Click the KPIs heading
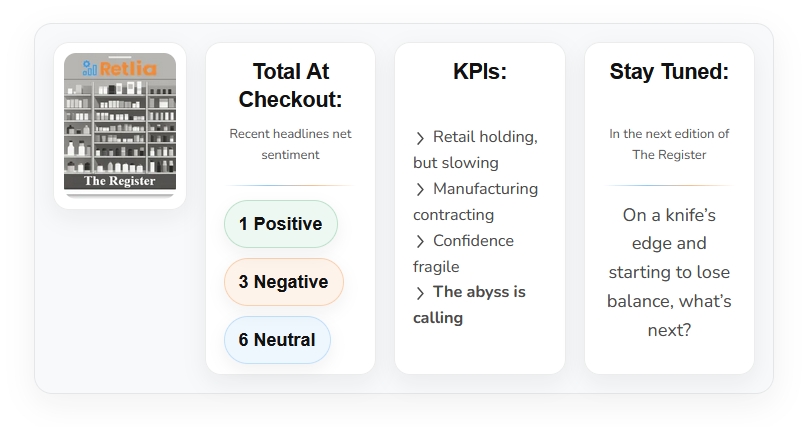Image resolution: width=806 pixels, height=427 pixels. coord(480,72)
